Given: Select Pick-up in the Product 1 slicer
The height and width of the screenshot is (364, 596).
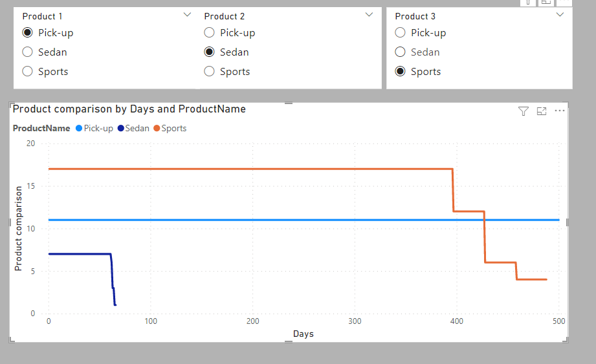Looking at the screenshot, I should click(27, 32).
